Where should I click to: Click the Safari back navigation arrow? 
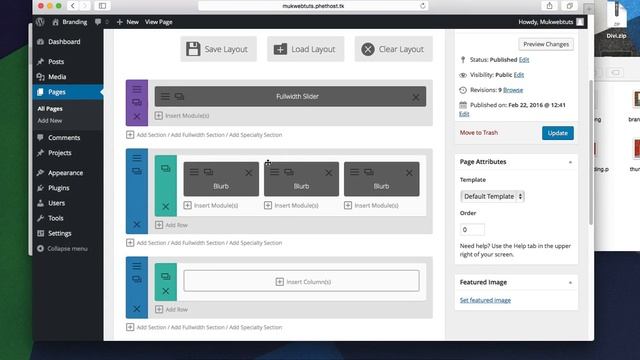pos(73,6)
